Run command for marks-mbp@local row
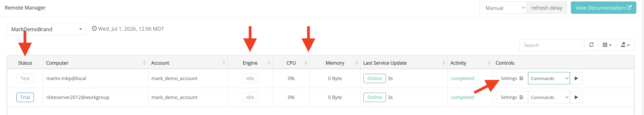Image resolution: width=644 pixels, height=115 pixels. [576, 78]
